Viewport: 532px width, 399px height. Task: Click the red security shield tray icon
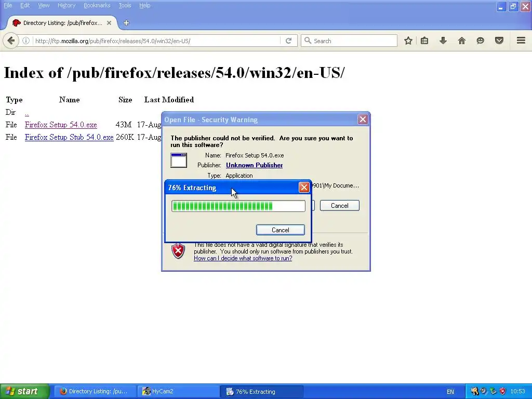point(502,391)
